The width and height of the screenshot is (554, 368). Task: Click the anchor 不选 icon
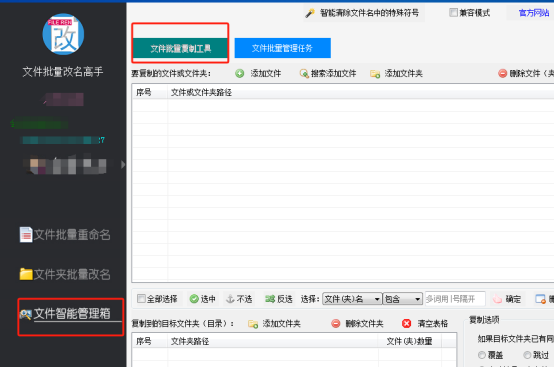coord(230,299)
